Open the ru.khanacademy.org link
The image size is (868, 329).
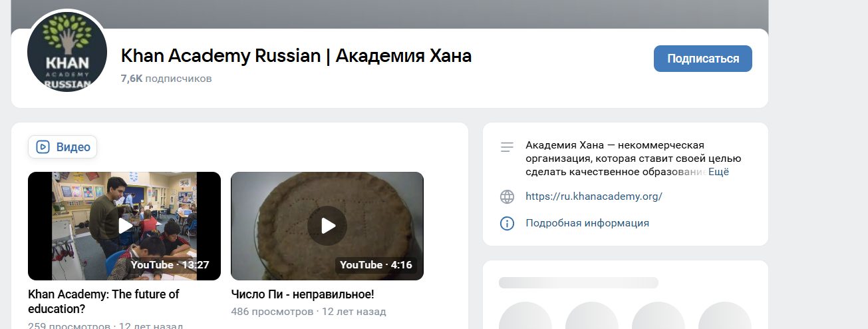pos(594,196)
